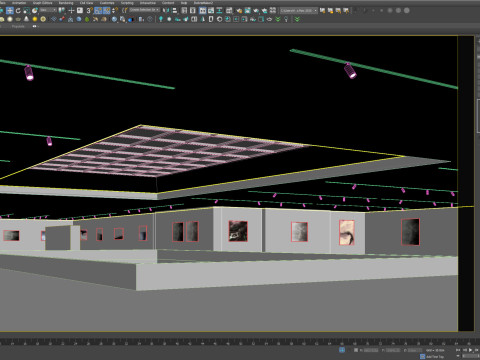Image resolution: width=480 pixels, height=360 pixels.
Task: Click the Y coordinate input field
Action: pyautogui.click(x=393, y=350)
